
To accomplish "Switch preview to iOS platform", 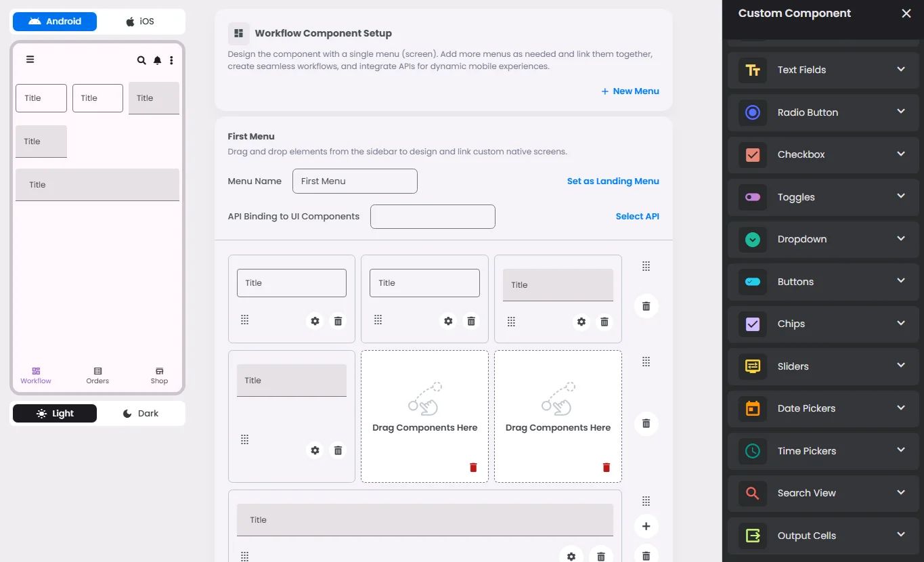I will click(140, 22).
